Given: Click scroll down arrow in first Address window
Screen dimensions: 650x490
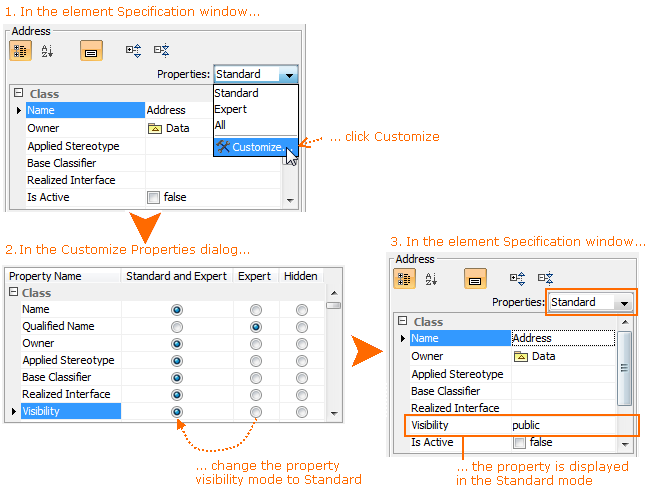Looking at the screenshot, I should (290, 200).
